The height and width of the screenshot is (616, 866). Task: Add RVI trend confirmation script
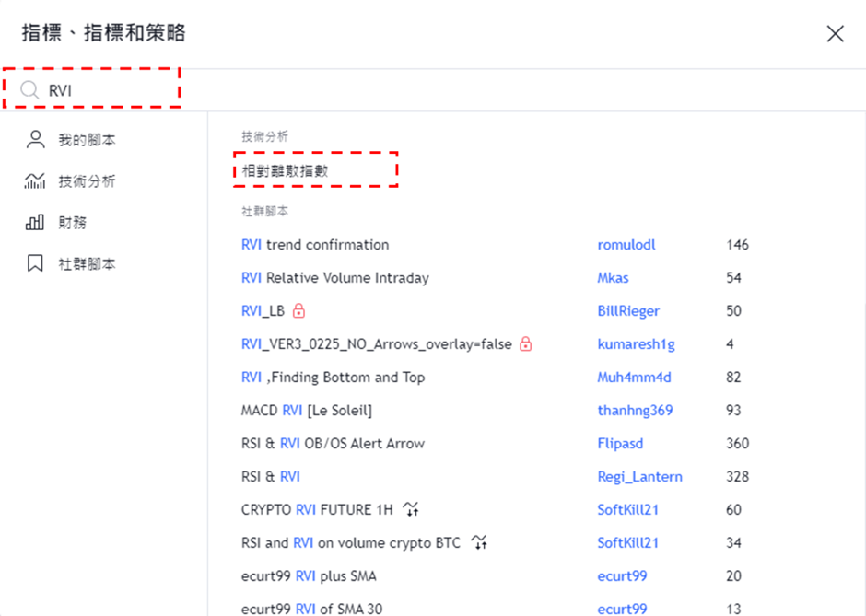pyautogui.click(x=315, y=245)
